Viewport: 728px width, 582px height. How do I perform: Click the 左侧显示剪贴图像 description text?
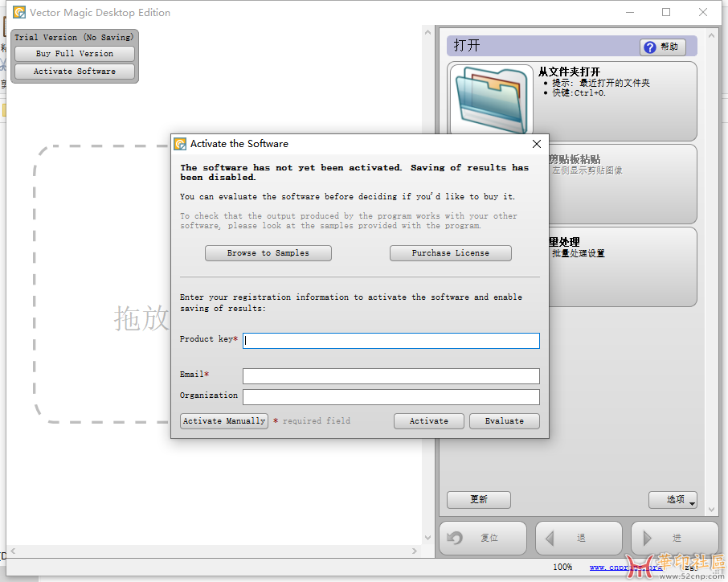[x=587, y=170]
